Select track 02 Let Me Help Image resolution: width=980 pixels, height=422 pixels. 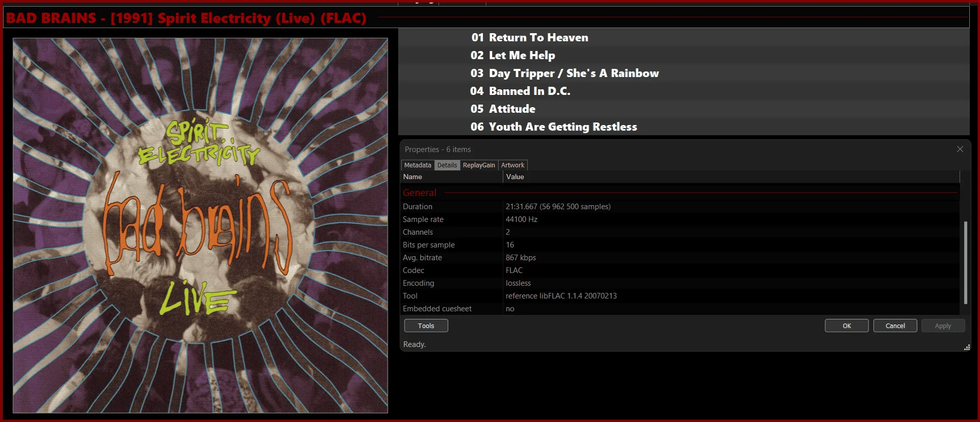pyautogui.click(x=683, y=55)
